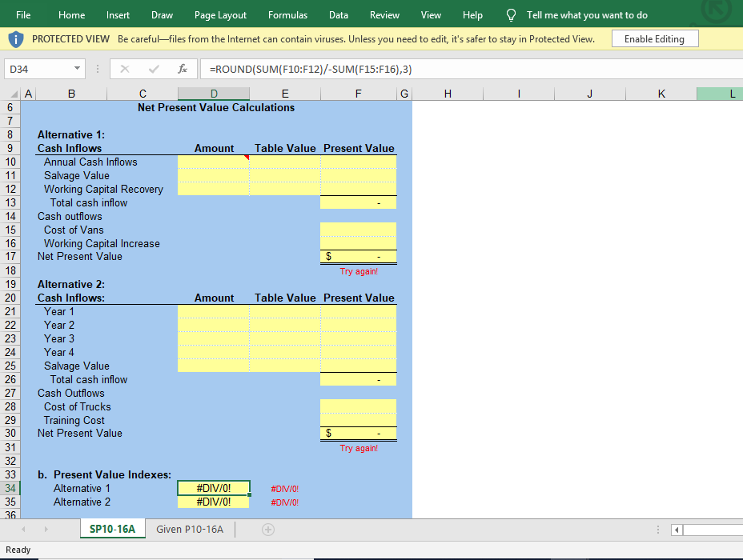The image size is (743, 560).
Task: Open the Data ribbon tab
Action: (339, 15)
